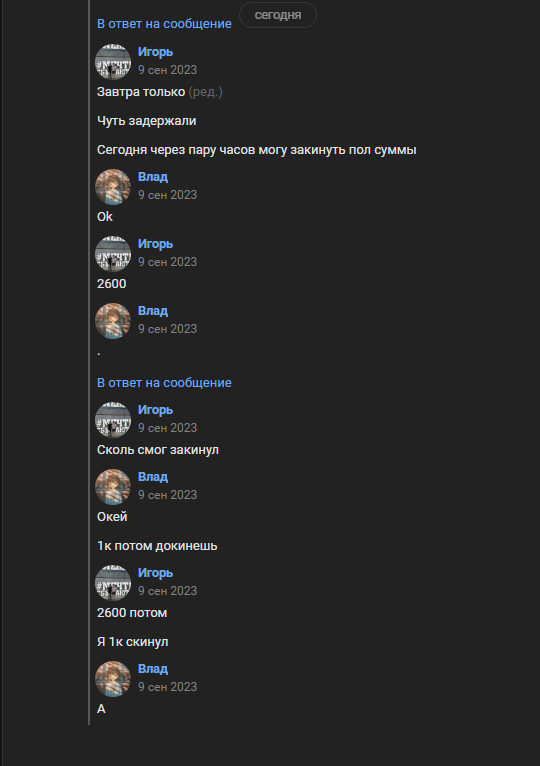This screenshot has width=540, height=766.
Task: Open Игорь's avatar above 'Завтра только'
Action: pyautogui.click(x=113, y=62)
